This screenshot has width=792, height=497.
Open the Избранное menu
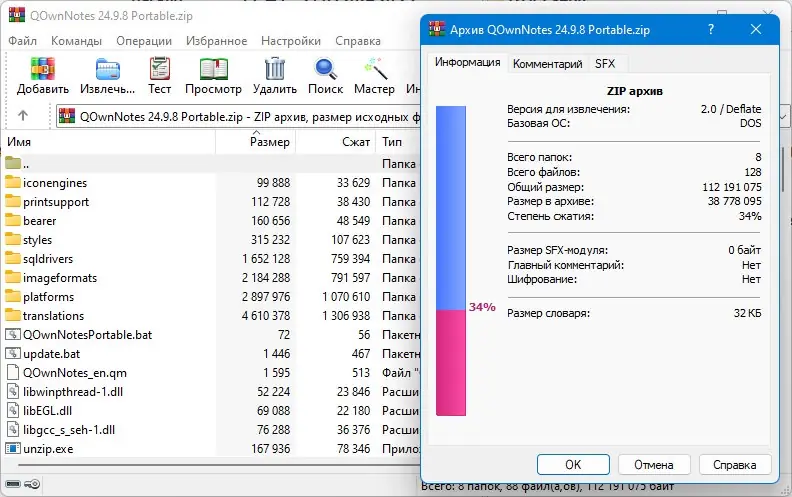tap(217, 41)
